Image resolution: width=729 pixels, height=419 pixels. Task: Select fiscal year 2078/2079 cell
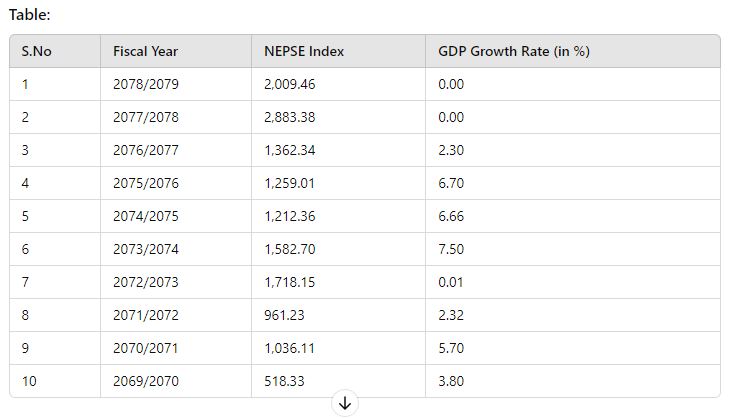coord(146,84)
